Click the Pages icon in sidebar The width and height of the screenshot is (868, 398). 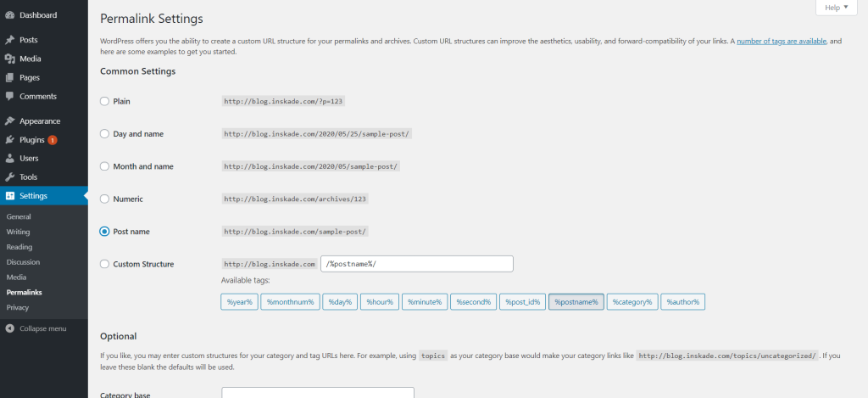point(9,77)
